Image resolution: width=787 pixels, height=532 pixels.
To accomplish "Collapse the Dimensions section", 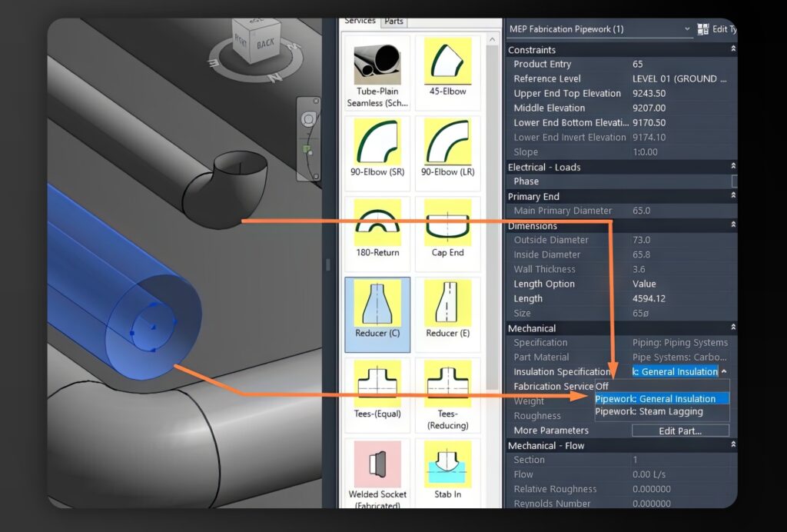I will [733, 224].
